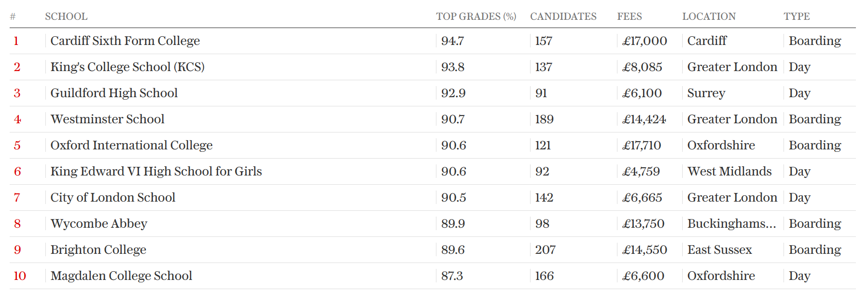The height and width of the screenshot is (293, 868).
Task: Open Wycombe Abbey entry
Action: [98, 223]
